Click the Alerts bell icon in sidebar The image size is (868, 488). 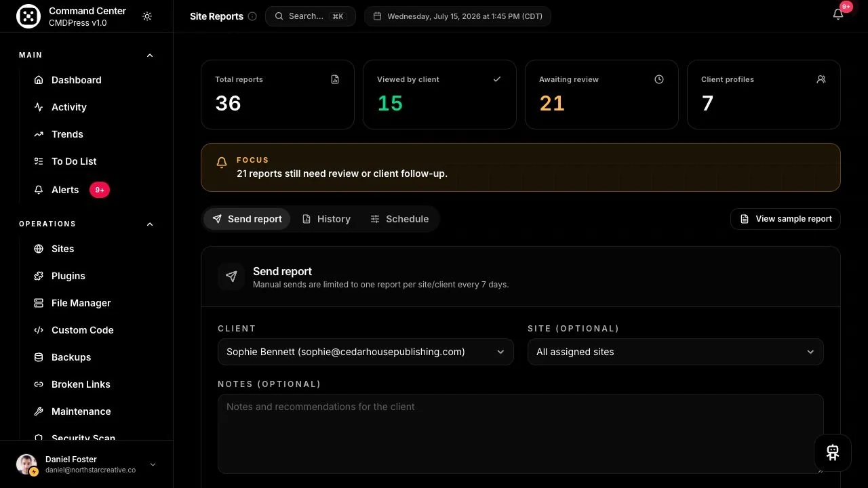point(39,190)
